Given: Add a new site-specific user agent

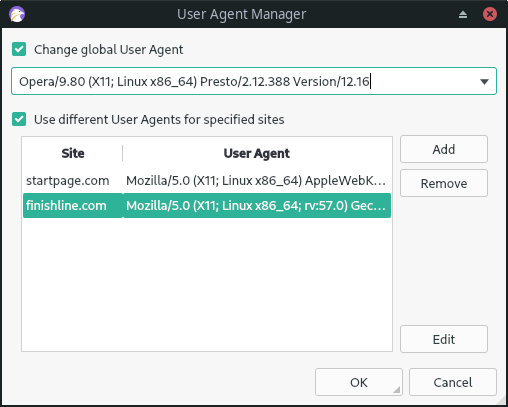Looking at the screenshot, I should point(444,149).
